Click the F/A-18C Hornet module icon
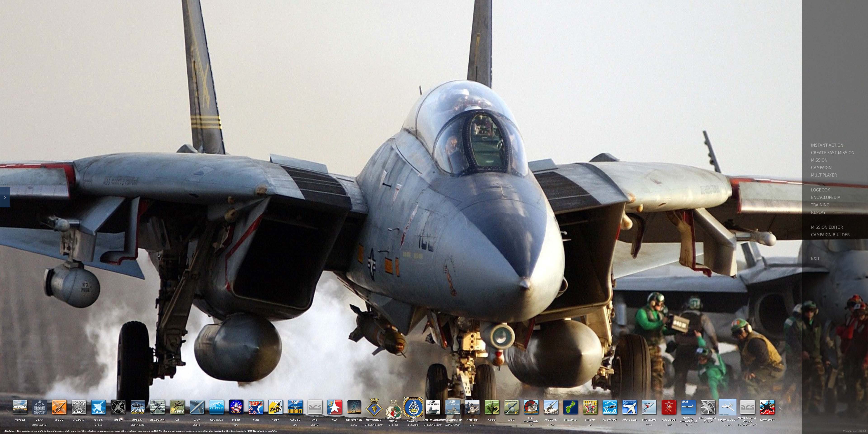Screen dimensions: 868x434 pos(295,407)
